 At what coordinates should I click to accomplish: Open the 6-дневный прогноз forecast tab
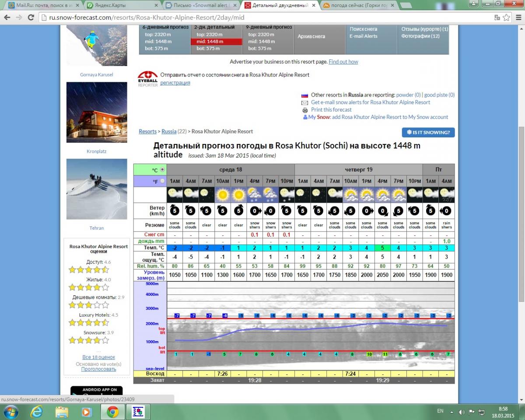point(165,27)
